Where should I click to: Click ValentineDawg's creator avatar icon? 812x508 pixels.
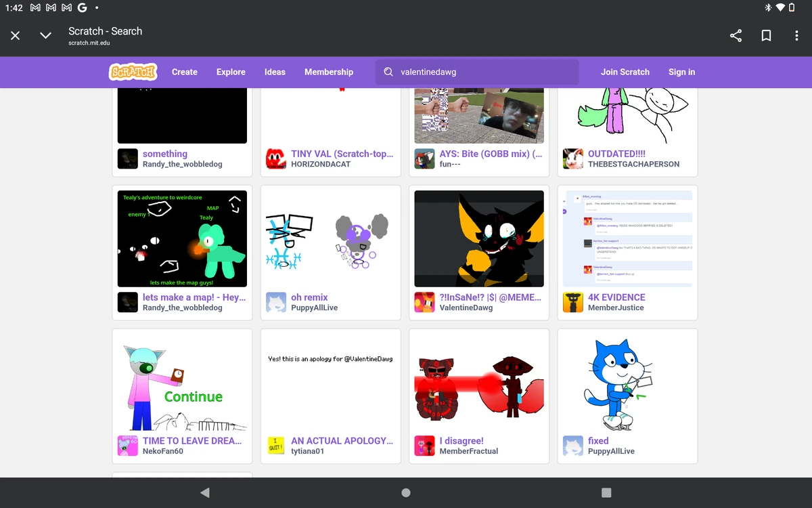pyautogui.click(x=424, y=302)
